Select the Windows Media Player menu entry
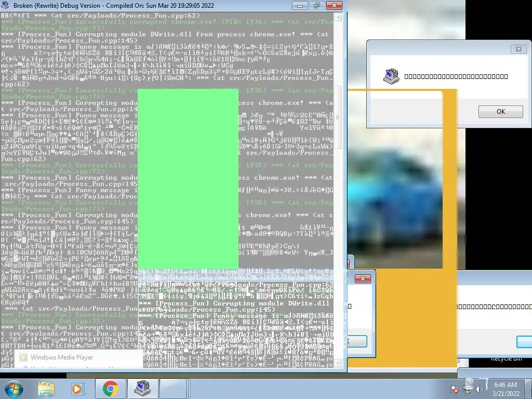 (78, 357)
